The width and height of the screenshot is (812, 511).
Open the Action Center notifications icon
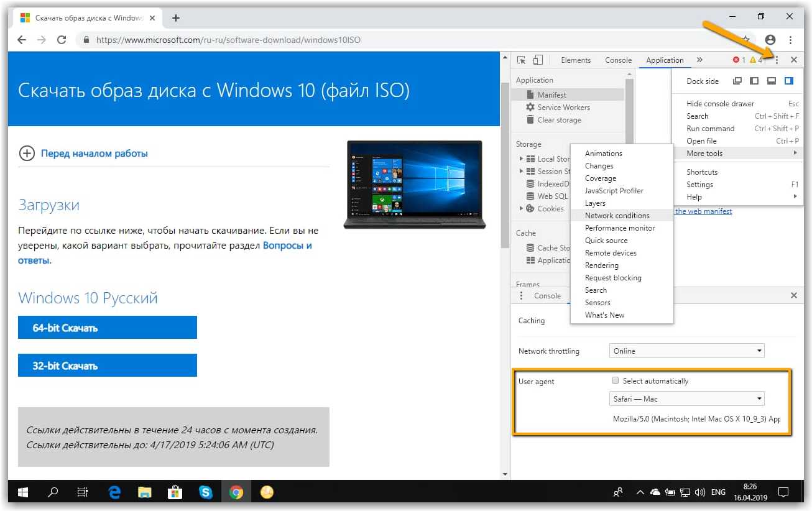pyautogui.click(x=783, y=492)
